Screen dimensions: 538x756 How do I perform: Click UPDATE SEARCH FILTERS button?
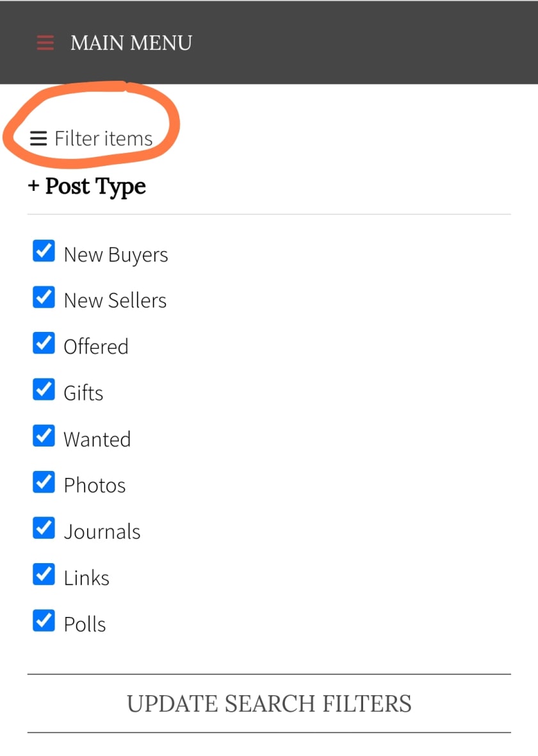tap(269, 703)
